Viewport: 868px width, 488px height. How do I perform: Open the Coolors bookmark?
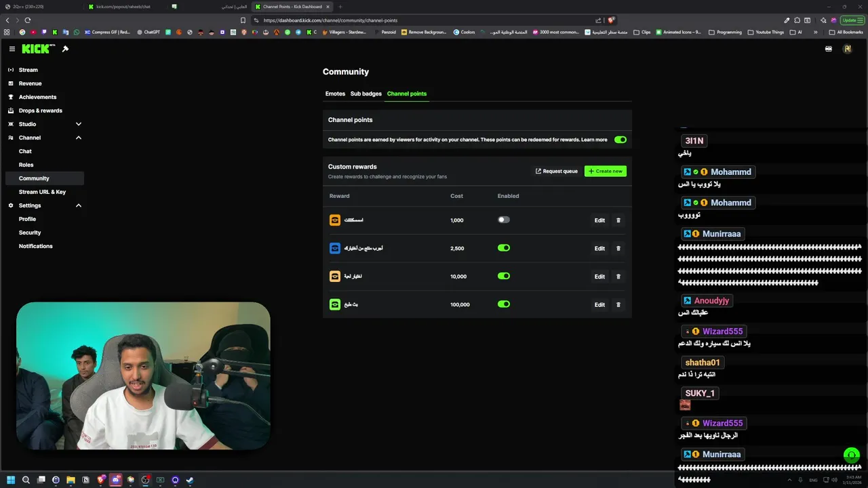[x=465, y=32]
